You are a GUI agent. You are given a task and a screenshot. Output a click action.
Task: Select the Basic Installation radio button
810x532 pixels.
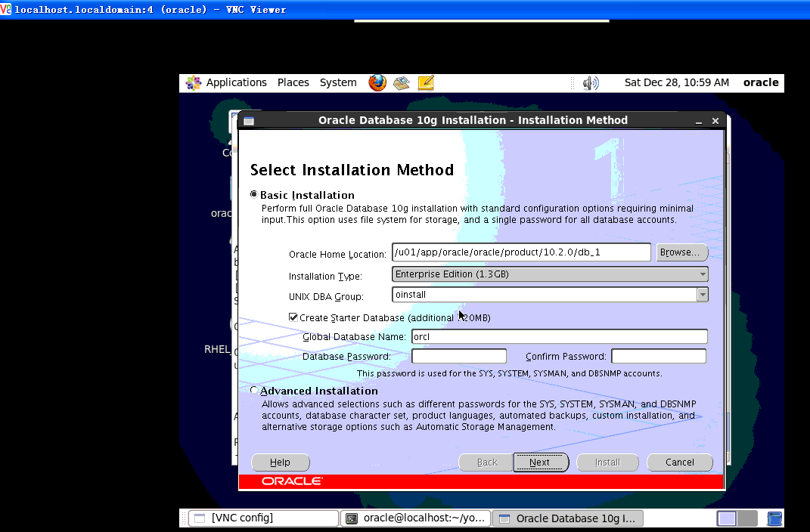(x=253, y=194)
